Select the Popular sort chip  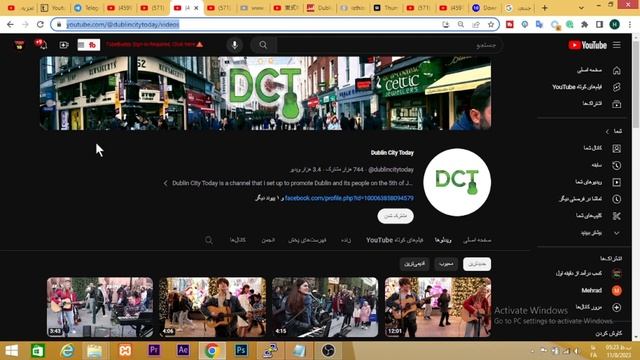(x=446, y=264)
